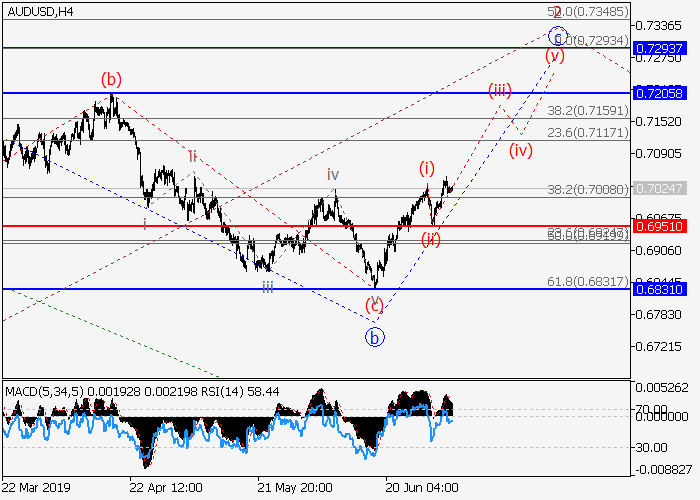
Task: Click the 0.72937 price level tag
Action: tap(664, 48)
